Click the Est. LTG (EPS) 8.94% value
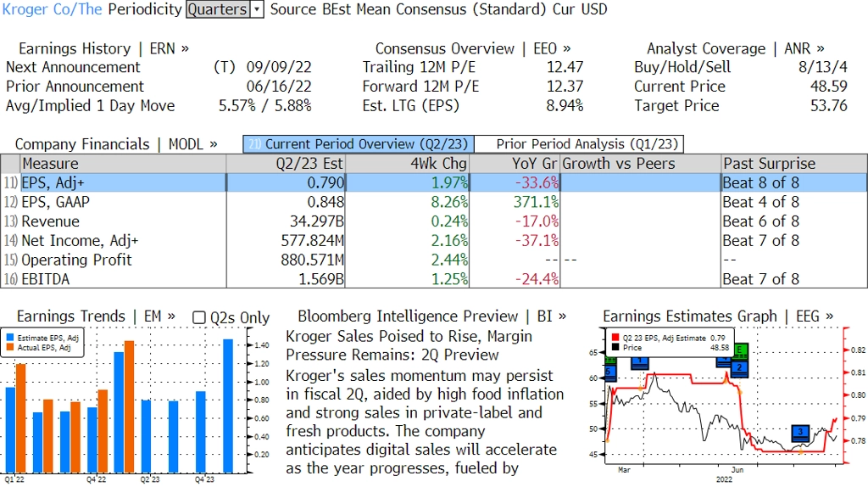868x487 pixels. pyautogui.click(x=565, y=106)
